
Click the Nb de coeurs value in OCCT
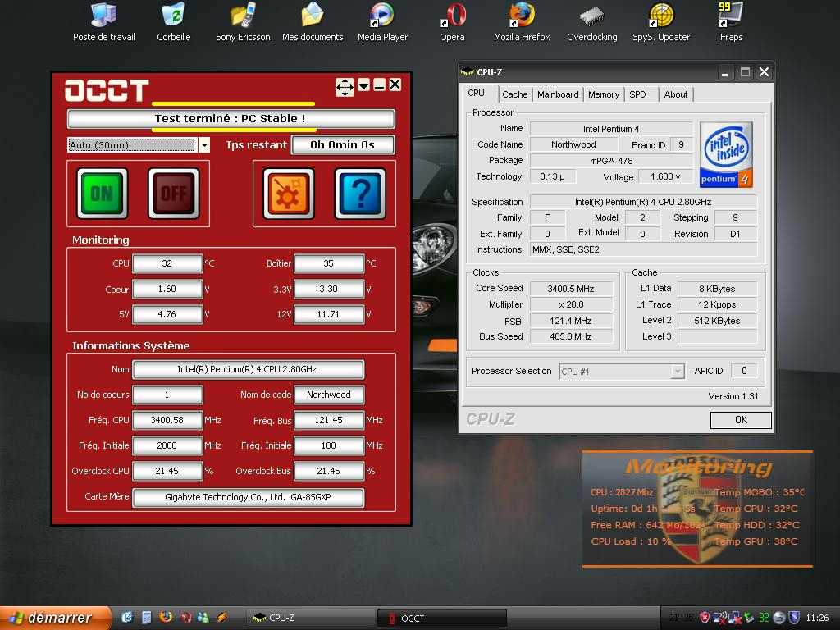pos(167,395)
